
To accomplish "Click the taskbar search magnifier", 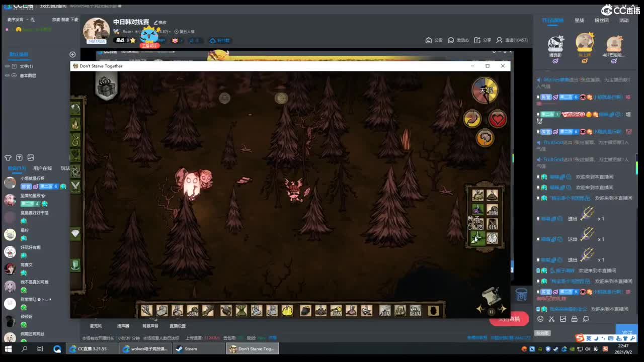I will pyautogui.click(x=24, y=348).
